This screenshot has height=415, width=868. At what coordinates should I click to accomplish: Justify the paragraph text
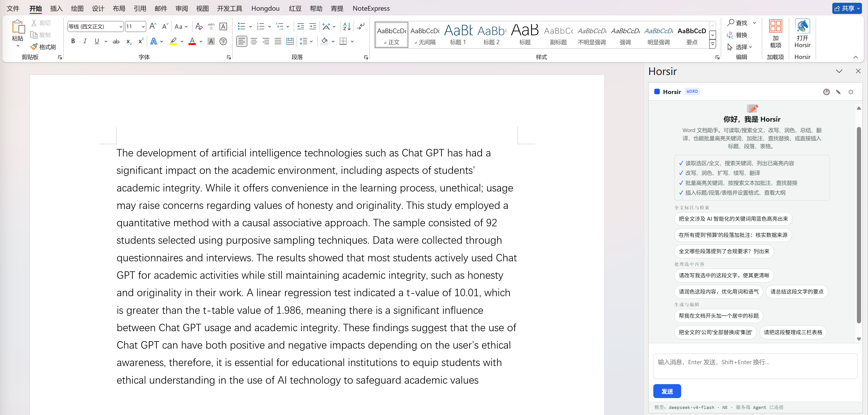[x=278, y=41]
